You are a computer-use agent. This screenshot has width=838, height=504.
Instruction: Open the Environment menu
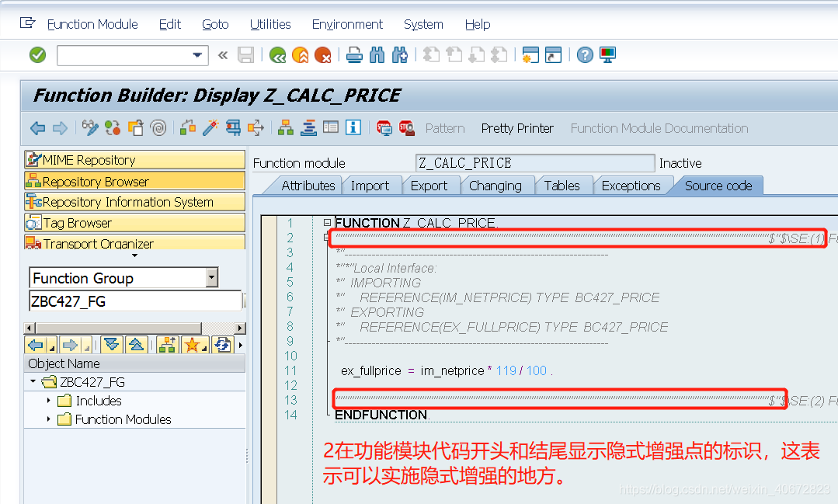point(347,24)
